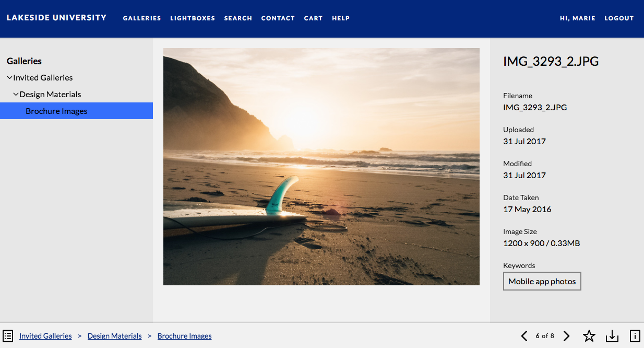Go to next image arrow

[x=566, y=336]
